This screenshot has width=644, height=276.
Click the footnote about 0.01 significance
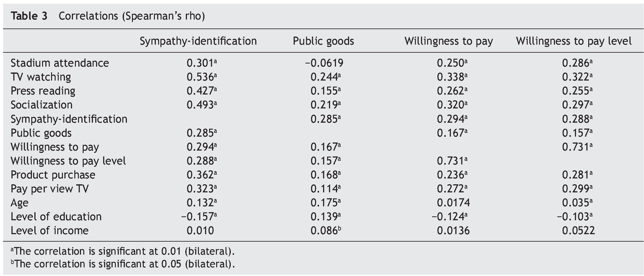(123, 251)
